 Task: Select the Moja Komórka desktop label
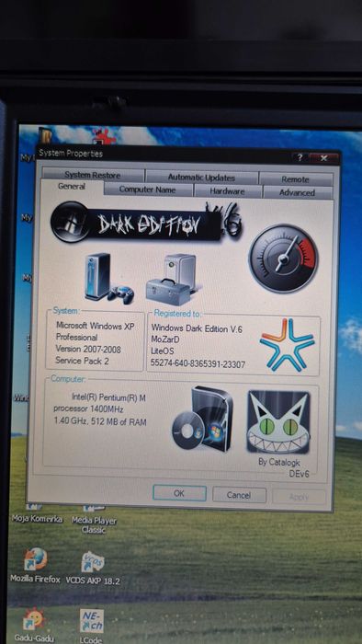click(x=37, y=519)
